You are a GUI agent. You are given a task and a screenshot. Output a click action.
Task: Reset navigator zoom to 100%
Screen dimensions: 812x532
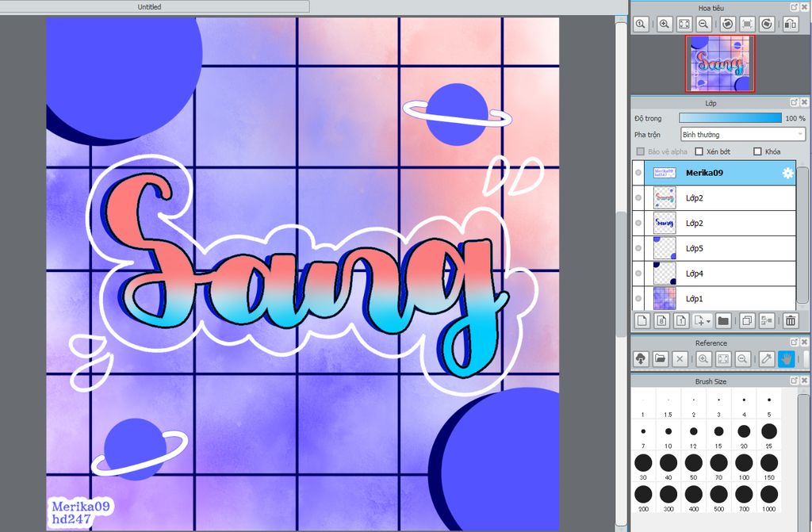point(641,24)
